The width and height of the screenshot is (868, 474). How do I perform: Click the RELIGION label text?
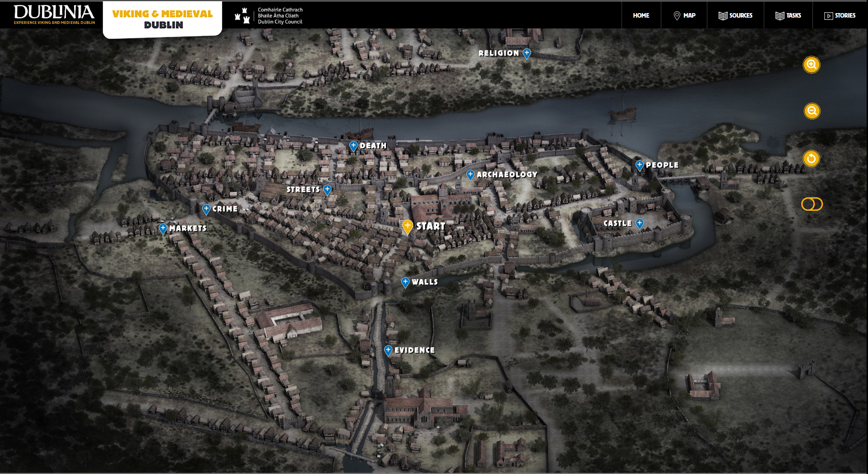(499, 53)
